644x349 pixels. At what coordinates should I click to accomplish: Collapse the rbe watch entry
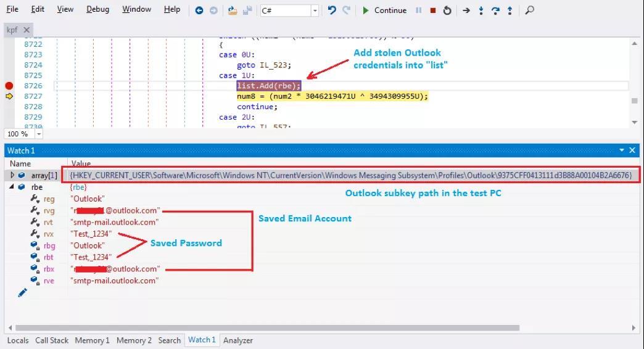click(12, 187)
